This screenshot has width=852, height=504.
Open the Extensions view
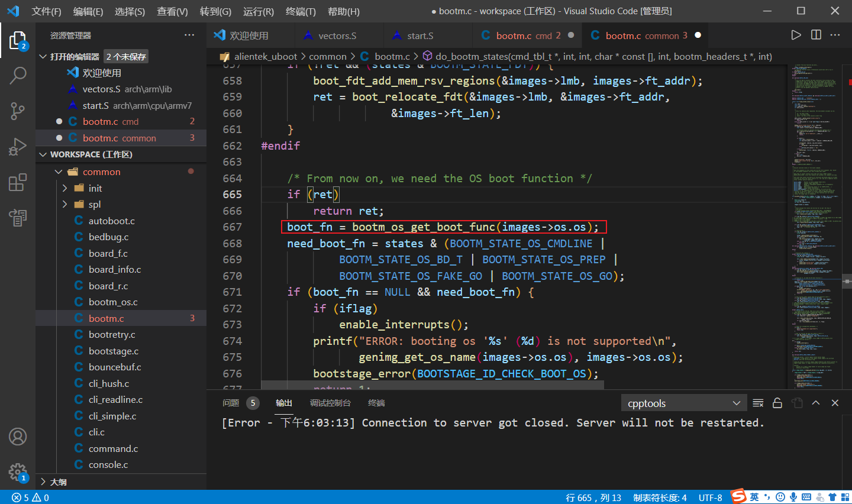click(18, 182)
